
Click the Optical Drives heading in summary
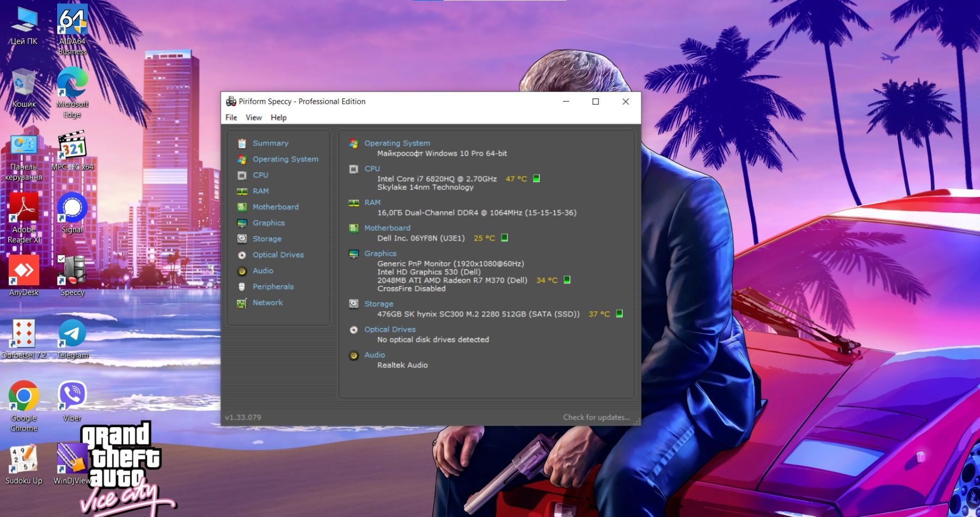click(x=390, y=329)
